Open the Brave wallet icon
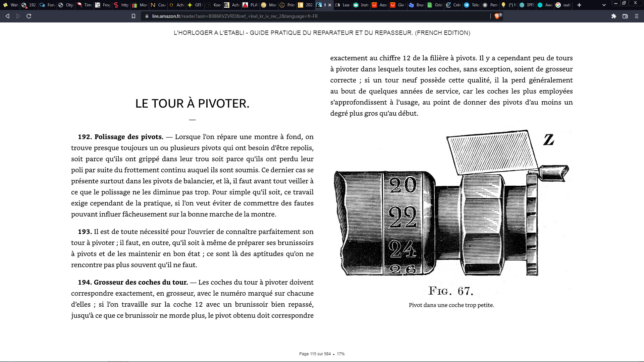Image resolution: width=644 pixels, height=362 pixels. pos(625,16)
